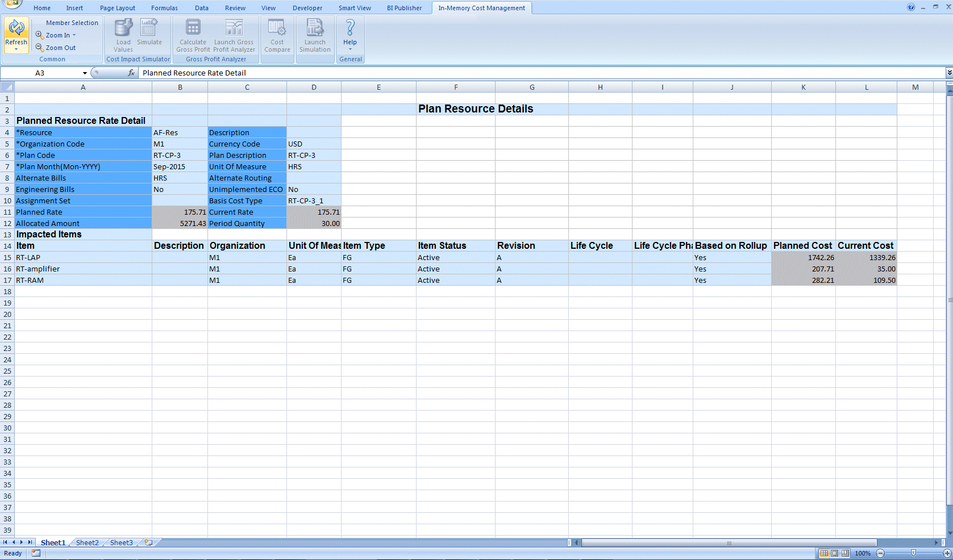
Task: Click the Insert Worksheet icon beside Sheet3
Action: pos(149,542)
